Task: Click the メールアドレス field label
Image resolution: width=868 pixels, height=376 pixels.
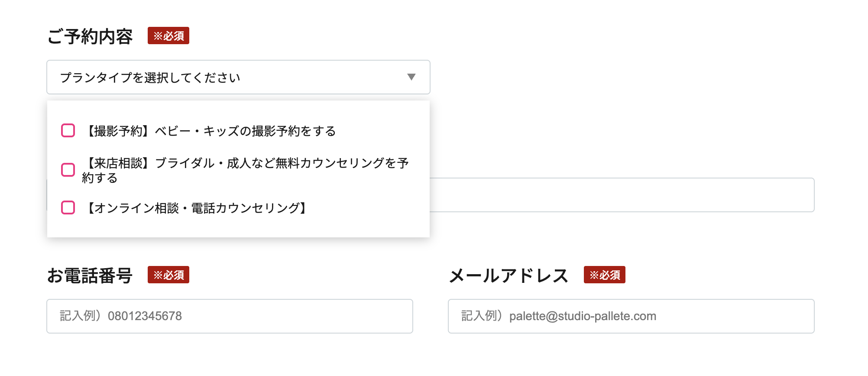Action: point(508,276)
